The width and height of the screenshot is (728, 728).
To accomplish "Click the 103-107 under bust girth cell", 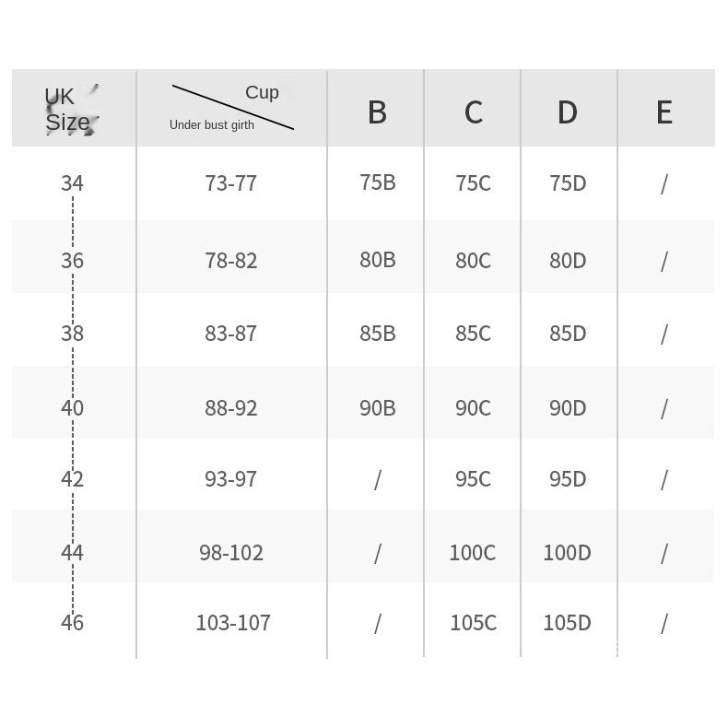I will tap(233, 623).
